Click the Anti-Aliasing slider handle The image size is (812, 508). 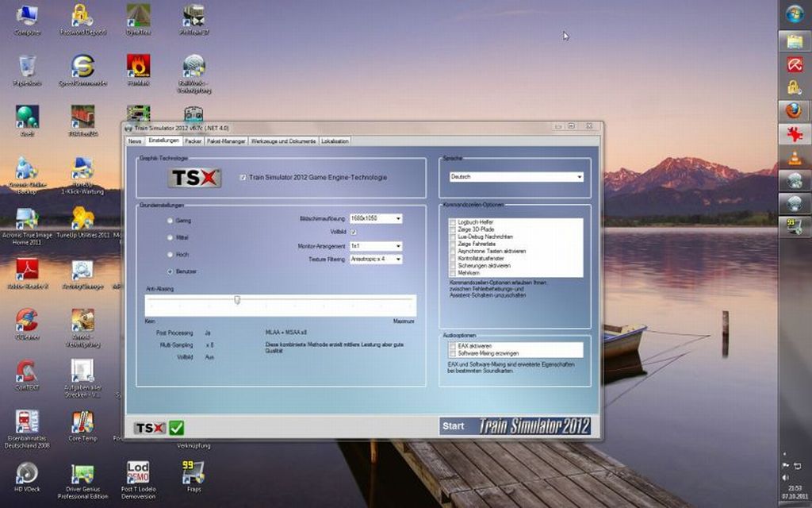point(236,299)
